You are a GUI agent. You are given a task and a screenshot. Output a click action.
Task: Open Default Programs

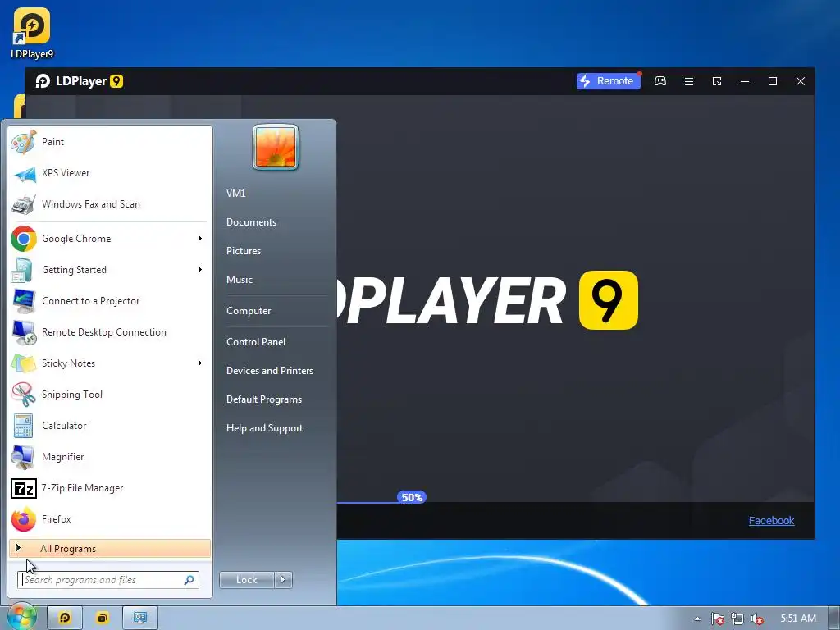point(263,399)
